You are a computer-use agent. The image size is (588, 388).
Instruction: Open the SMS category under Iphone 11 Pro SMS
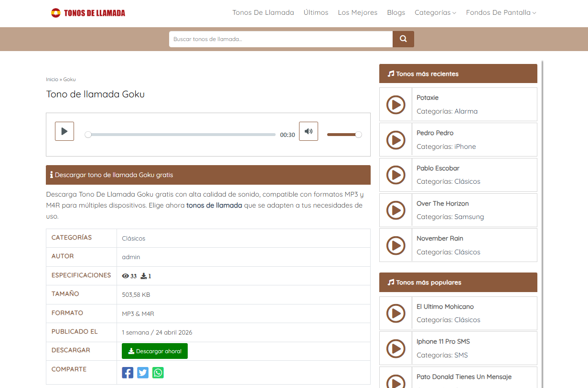(x=461, y=355)
